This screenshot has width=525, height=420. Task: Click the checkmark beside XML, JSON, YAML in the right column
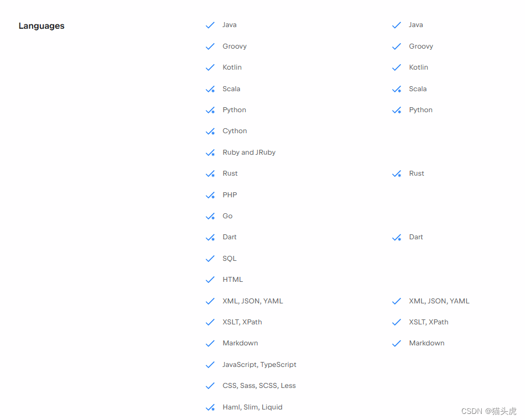pyautogui.click(x=397, y=301)
